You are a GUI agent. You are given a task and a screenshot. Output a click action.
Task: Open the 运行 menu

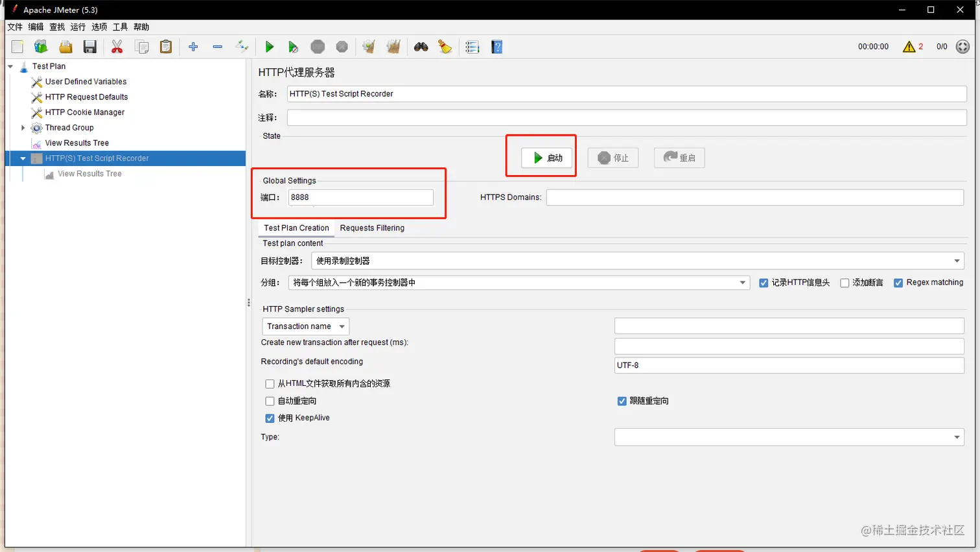tap(78, 27)
